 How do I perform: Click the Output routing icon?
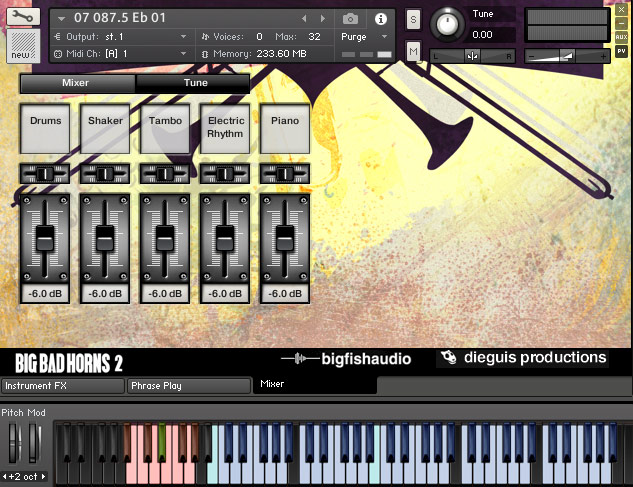(x=57, y=37)
